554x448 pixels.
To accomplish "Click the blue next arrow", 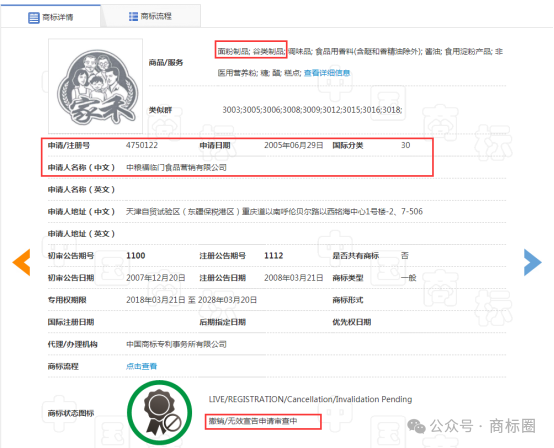I will coord(532,262).
